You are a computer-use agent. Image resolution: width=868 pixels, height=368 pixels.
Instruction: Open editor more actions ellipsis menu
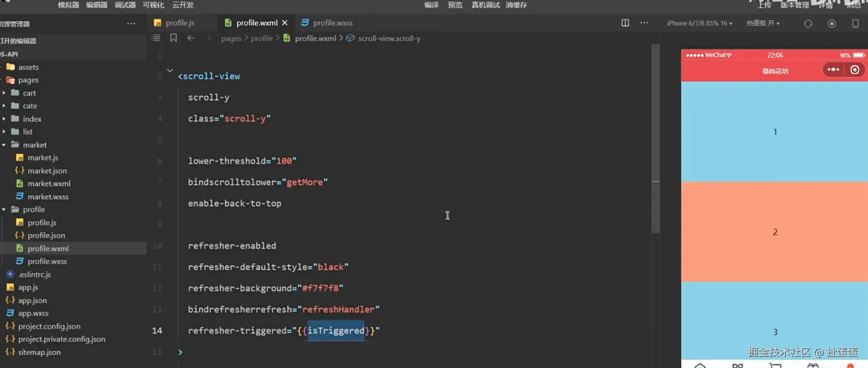pos(644,23)
